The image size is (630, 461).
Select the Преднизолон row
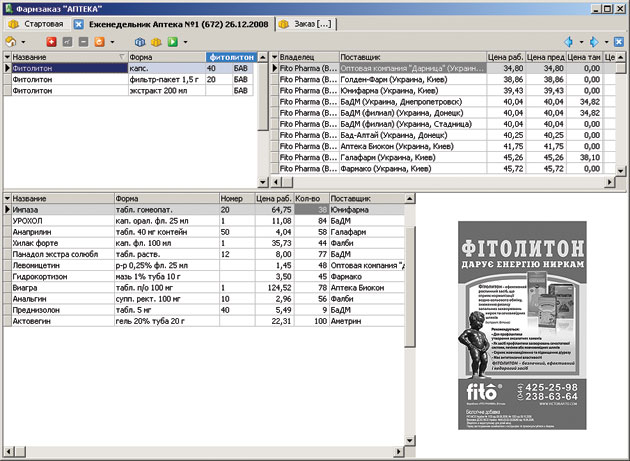[x=204, y=310]
